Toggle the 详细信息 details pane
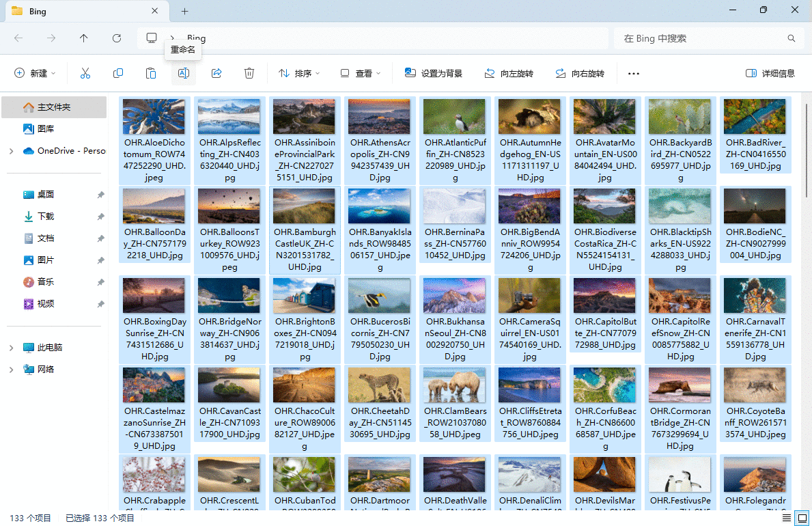This screenshot has width=812, height=526. (x=770, y=73)
